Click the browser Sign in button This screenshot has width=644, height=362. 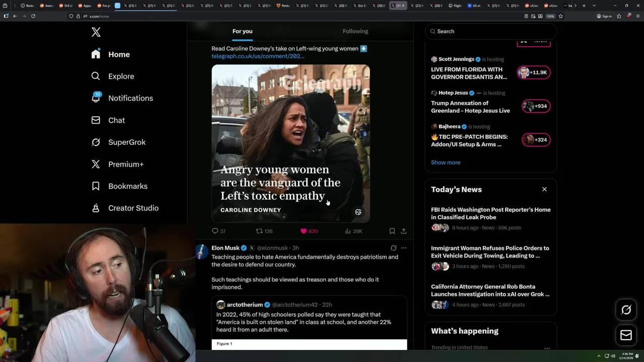click(x=604, y=16)
